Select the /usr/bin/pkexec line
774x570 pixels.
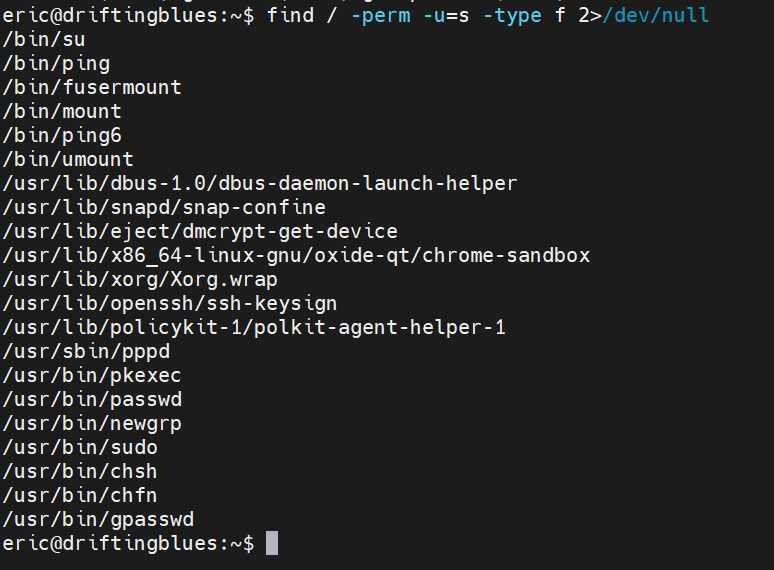[92, 376]
